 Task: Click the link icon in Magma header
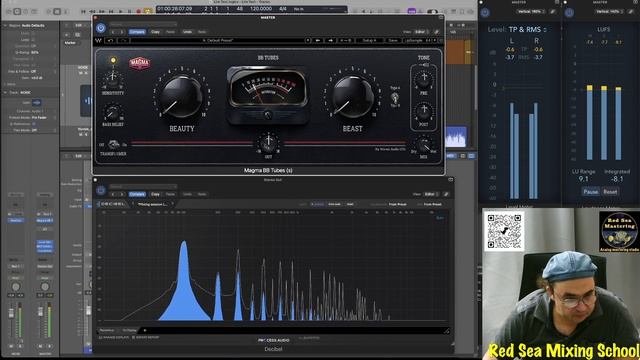(x=436, y=32)
